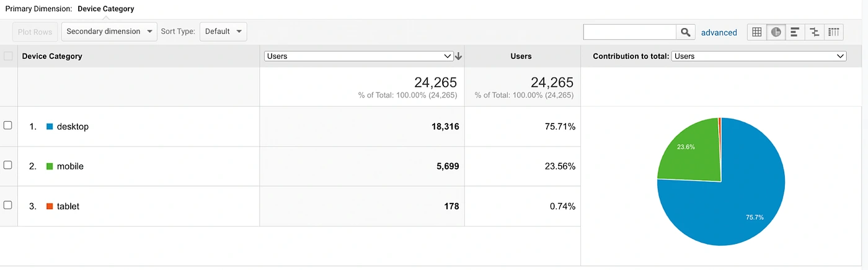Click the sort descending arrow beside Users

coord(459,56)
